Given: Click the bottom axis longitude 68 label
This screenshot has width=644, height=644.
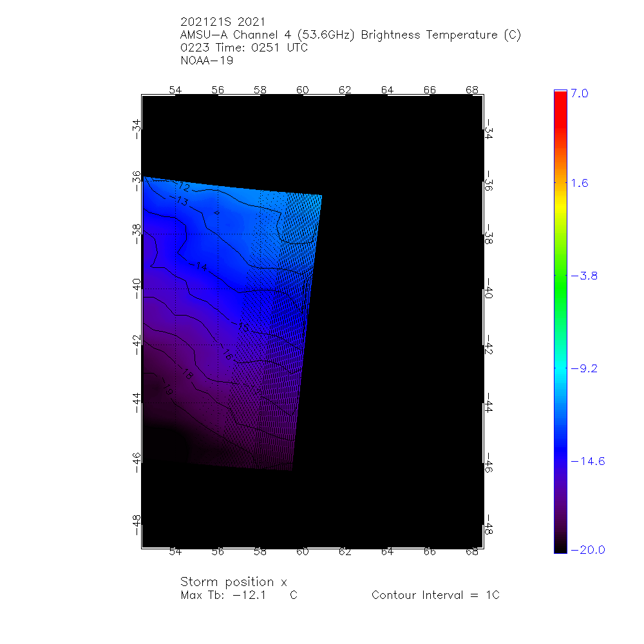Looking at the screenshot, I should pyautogui.click(x=472, y=551).
